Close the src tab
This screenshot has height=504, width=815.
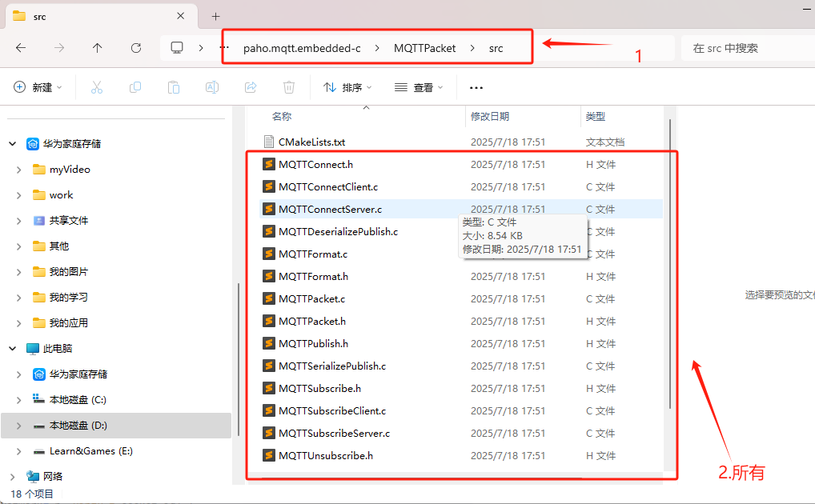click(x=180, y=16)
